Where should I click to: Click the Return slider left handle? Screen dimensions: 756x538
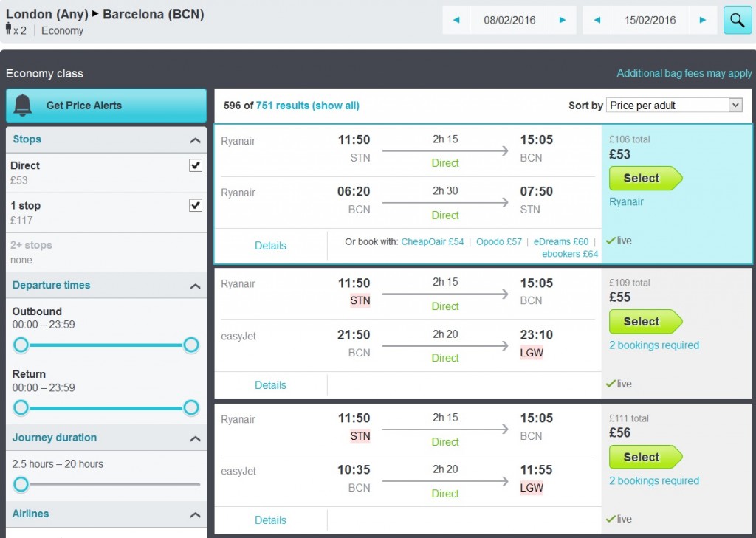21,408
